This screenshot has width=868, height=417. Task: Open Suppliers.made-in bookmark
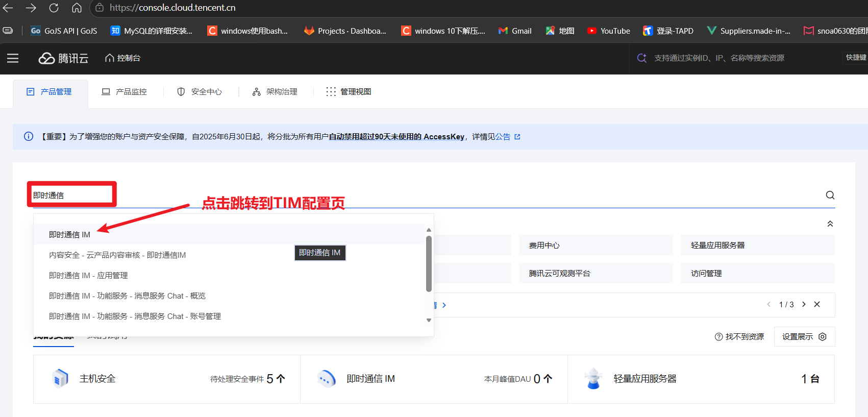pyautogui.click(x=749, y=31)
